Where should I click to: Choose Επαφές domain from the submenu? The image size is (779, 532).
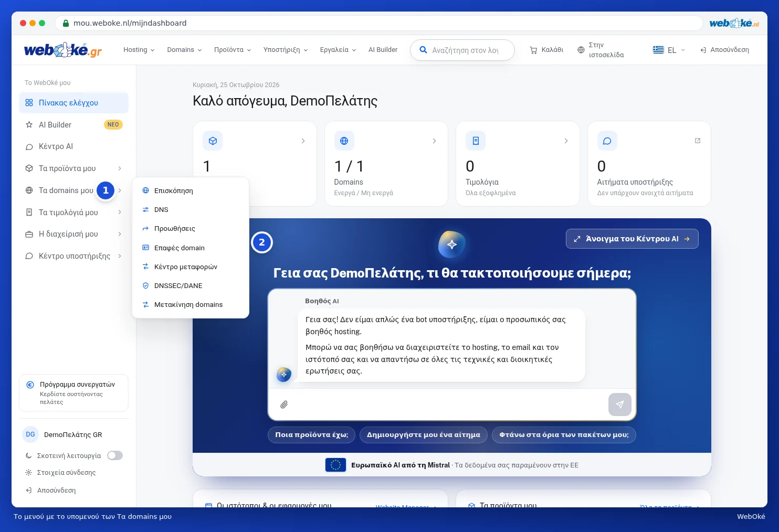pyautogui.click(x=191, y=248)
